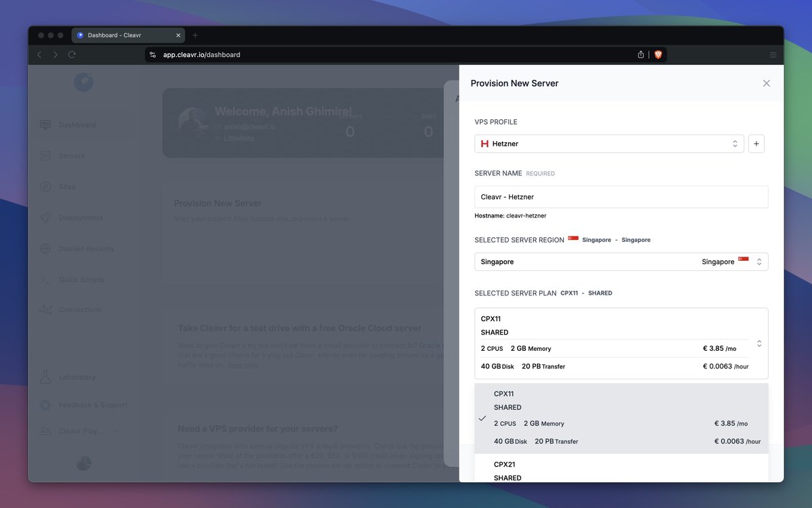
Task: Collapse the server plan dropdown showing CPX11
Action: tap(621, 343)
